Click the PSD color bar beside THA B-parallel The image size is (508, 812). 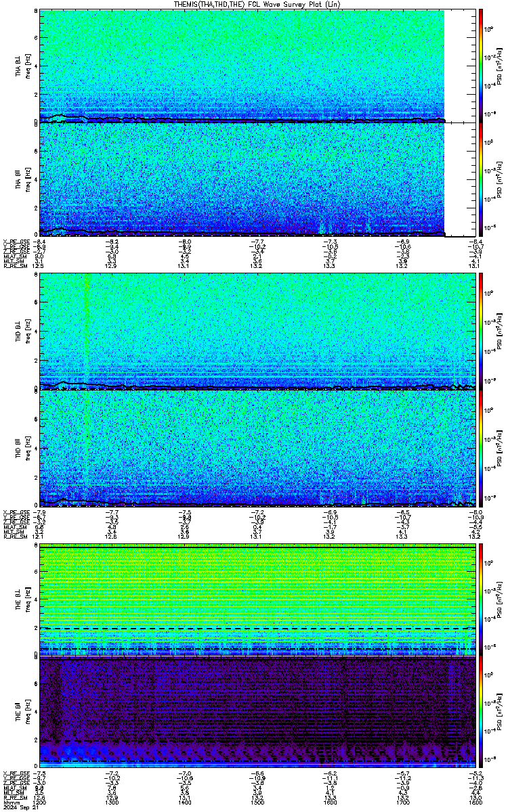tap(482, 179)
